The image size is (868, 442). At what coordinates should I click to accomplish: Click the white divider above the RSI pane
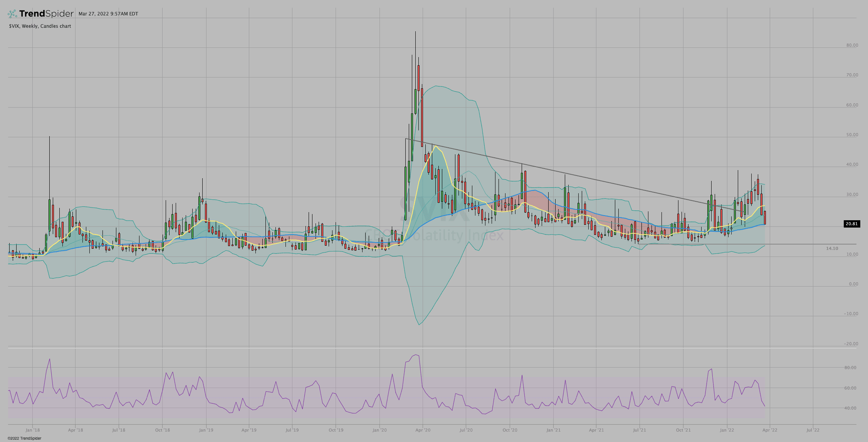tap(424, 348)
